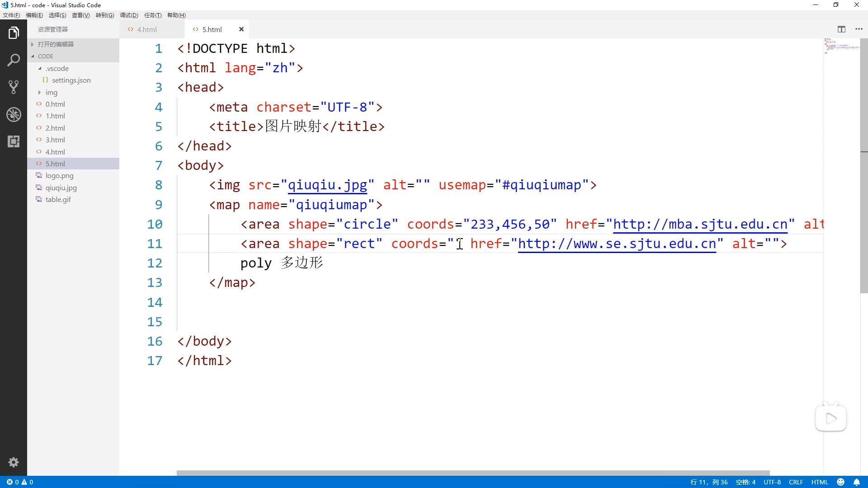Collapse the CODE folder section
The image size is (868, 488).
tap(45, 56)
